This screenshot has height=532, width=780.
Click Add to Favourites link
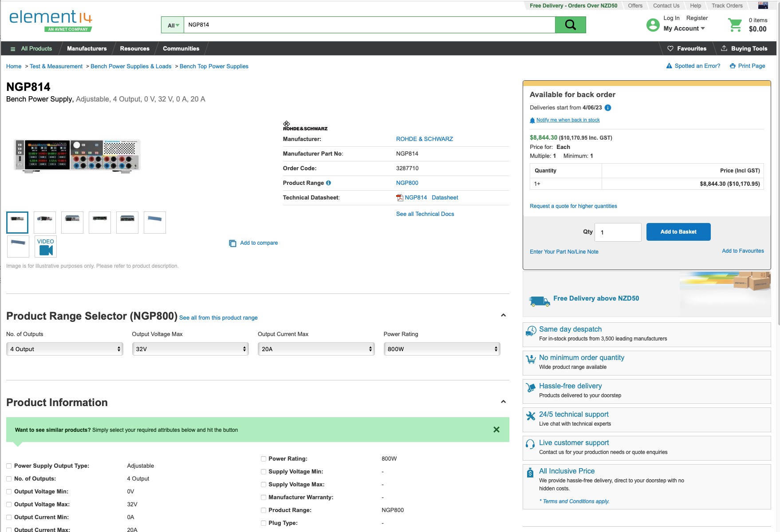tap(743, 251)
